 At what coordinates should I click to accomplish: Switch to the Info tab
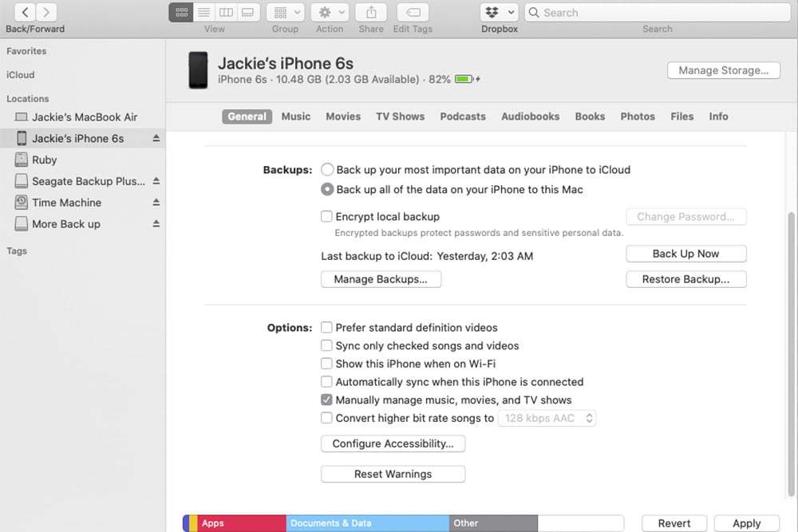point(719,116)
